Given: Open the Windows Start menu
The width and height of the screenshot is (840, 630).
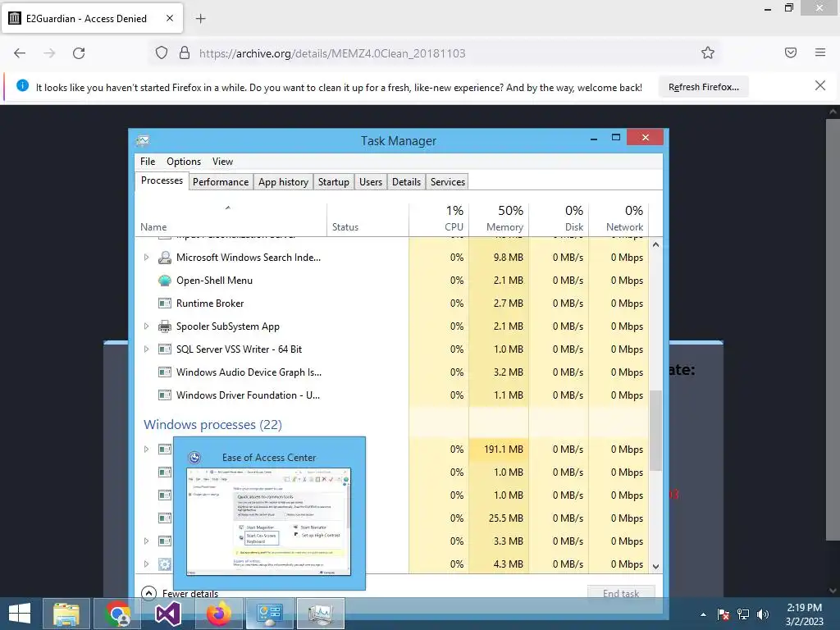Looking at the screenshot, I should 20,614.
